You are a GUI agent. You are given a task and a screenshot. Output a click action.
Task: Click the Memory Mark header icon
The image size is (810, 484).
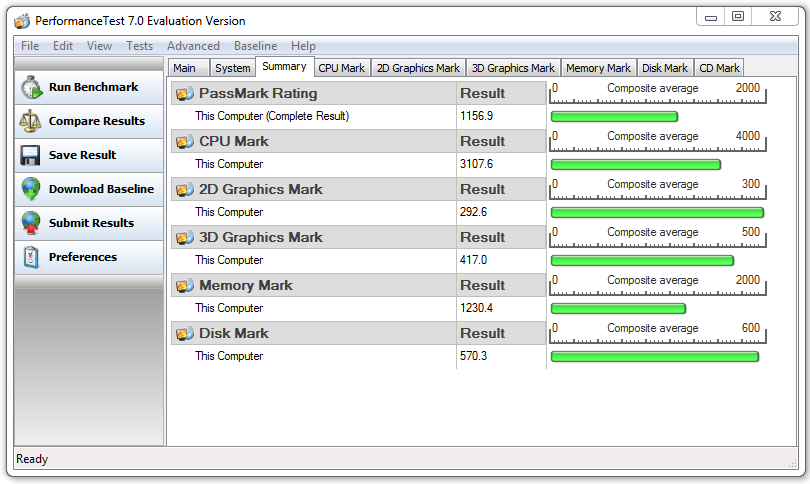pos(184,286)
